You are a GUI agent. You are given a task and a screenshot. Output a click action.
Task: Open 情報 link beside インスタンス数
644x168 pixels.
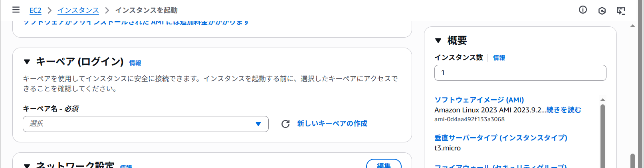pyautogui.click(x=499, y=58)
